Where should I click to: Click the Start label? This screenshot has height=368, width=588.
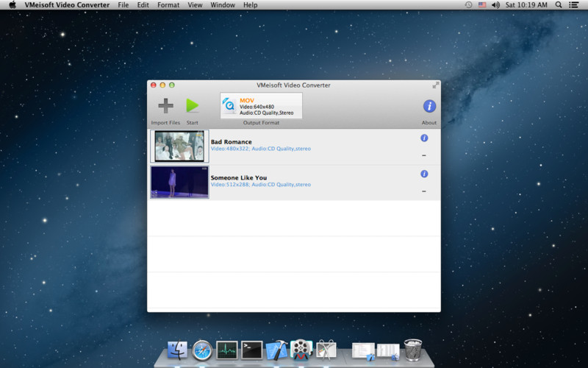coord(193,123)
